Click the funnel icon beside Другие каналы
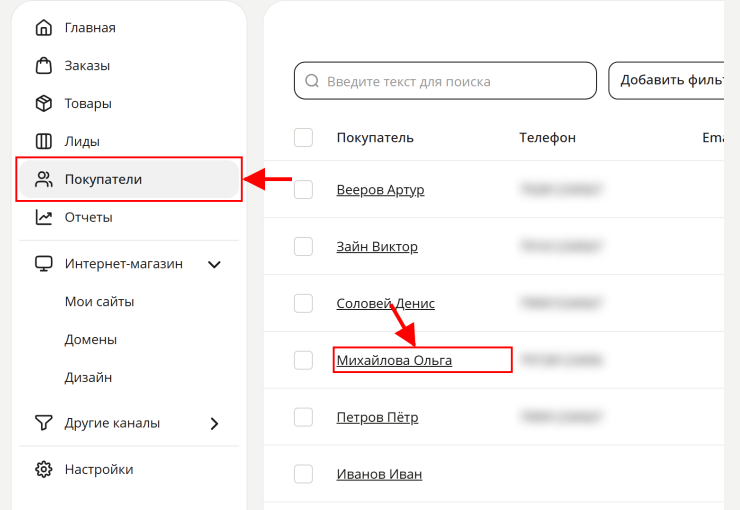Screen dimensions: 740x510 [x=43, y=423]
